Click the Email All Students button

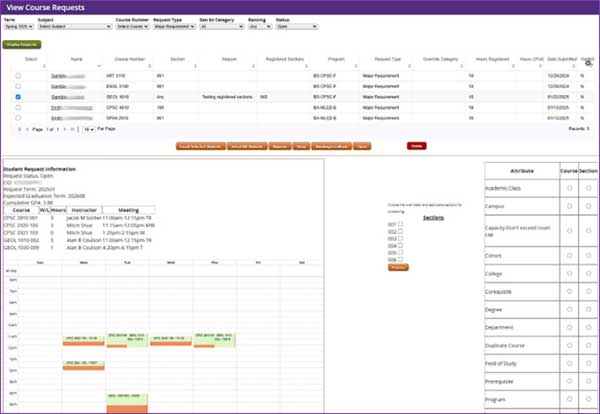[x=247, y=146]
